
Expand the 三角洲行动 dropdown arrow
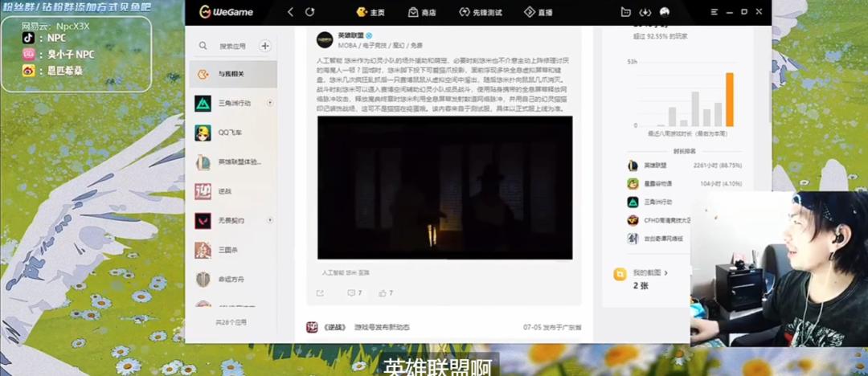[270, 103]
